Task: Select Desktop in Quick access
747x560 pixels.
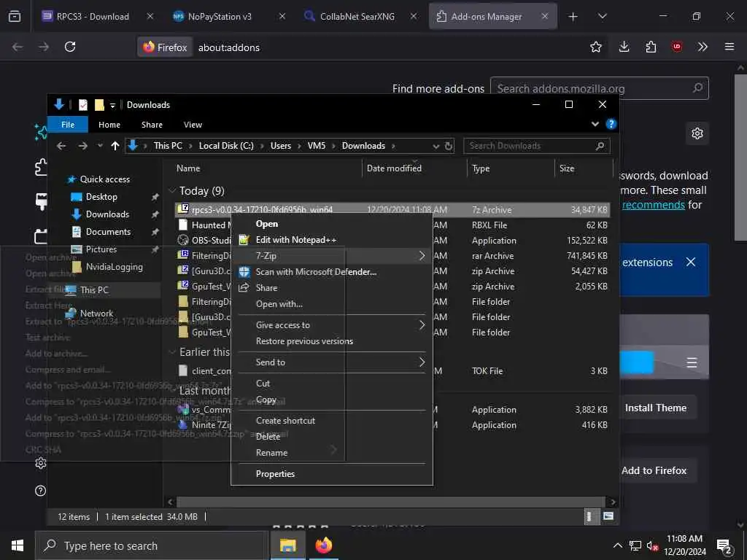Action: 101,197
